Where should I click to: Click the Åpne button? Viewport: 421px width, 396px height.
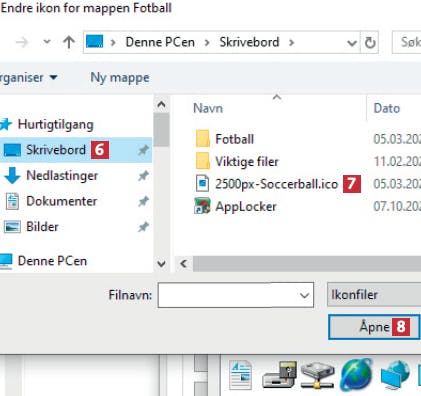pos(374,327)
